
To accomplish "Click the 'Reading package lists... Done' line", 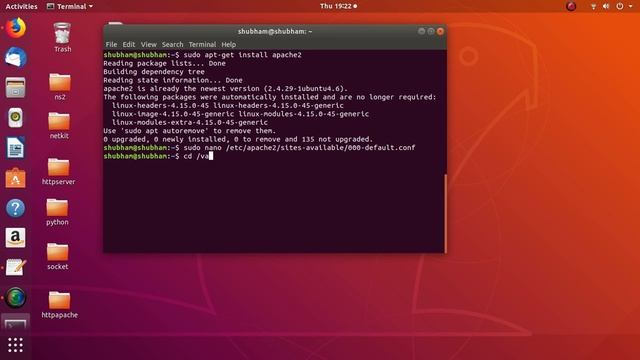I will tap(164, 63).
